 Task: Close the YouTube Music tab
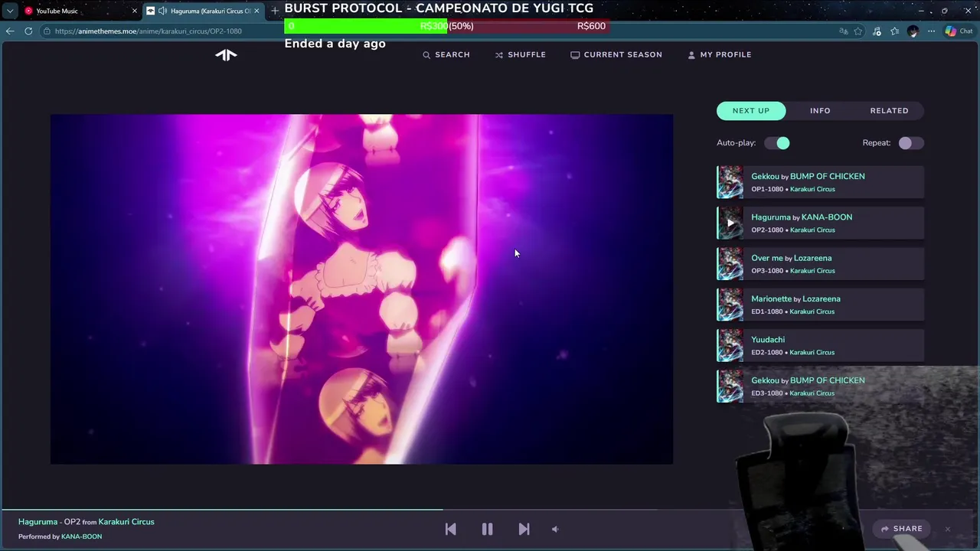click(134, 11)
